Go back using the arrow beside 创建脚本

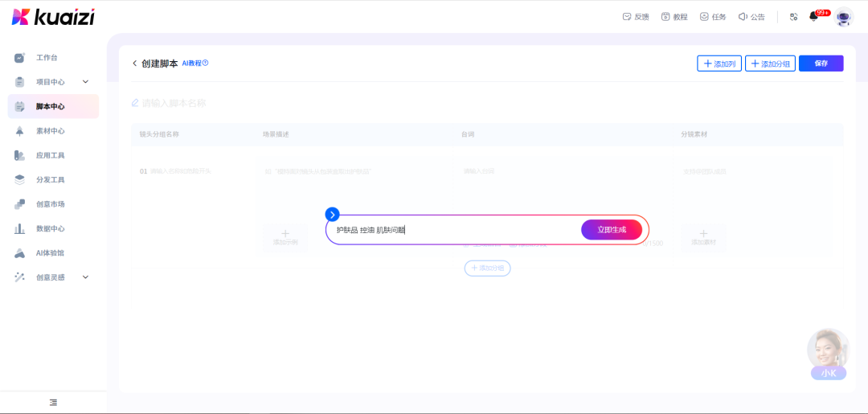tap(134, 63)
